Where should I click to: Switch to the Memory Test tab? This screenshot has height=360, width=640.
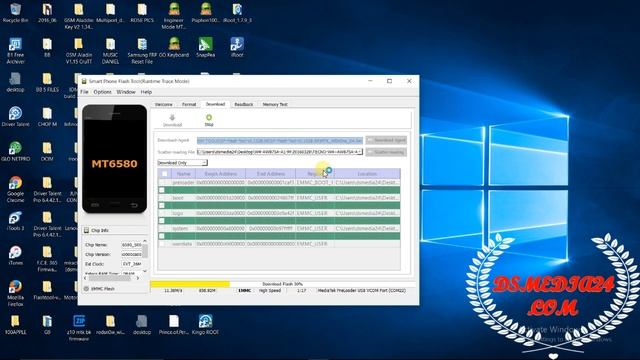point(275,104)
